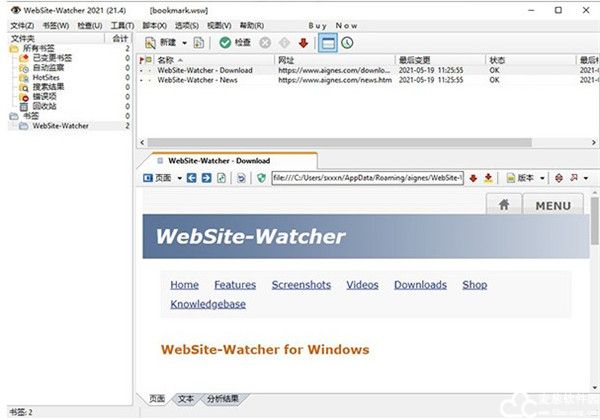Toggle the browser pane view icon

(x=328, y=43)
